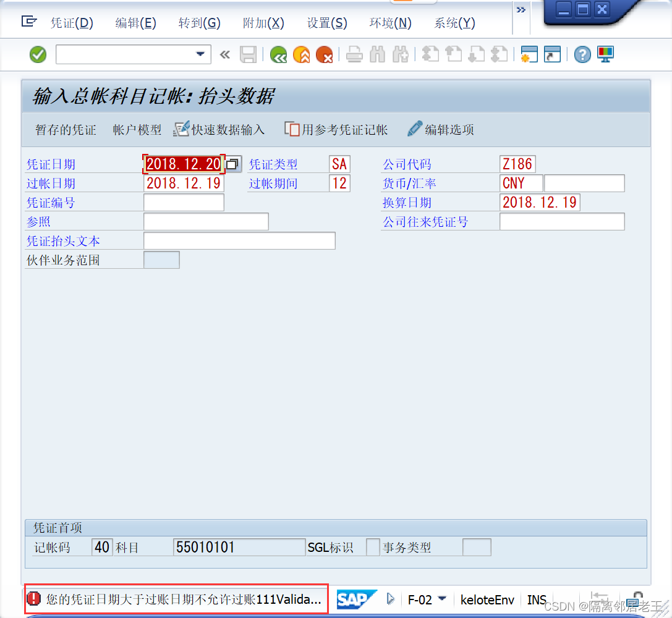Go back using the green arrow icon
Viewport: 672px width, 618px height.
pos(278,54)
